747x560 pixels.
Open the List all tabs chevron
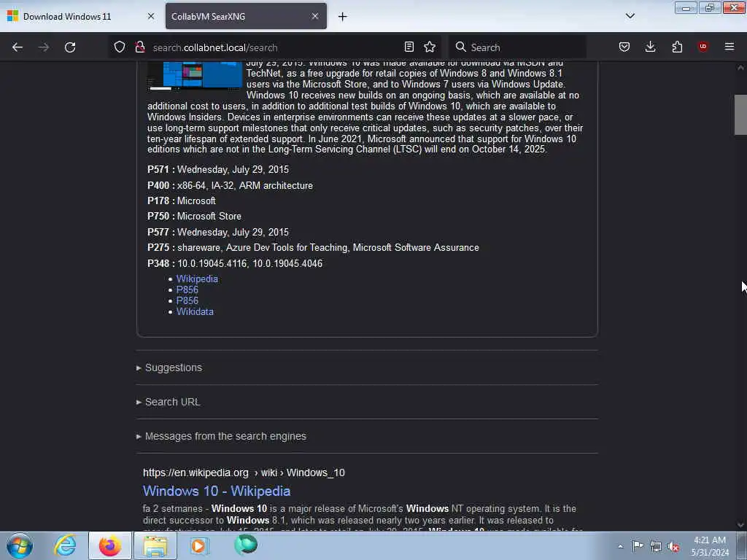pos(630,16)
